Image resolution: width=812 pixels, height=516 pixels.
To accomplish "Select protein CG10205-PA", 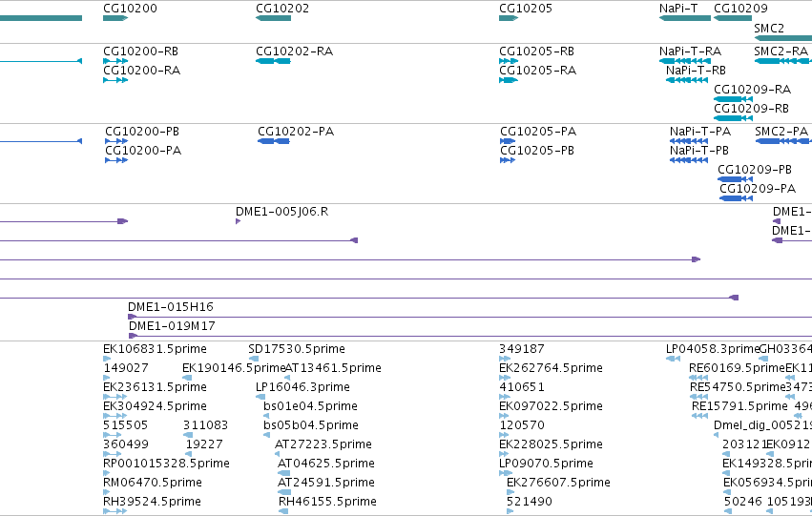I will (x=508, y=141).
